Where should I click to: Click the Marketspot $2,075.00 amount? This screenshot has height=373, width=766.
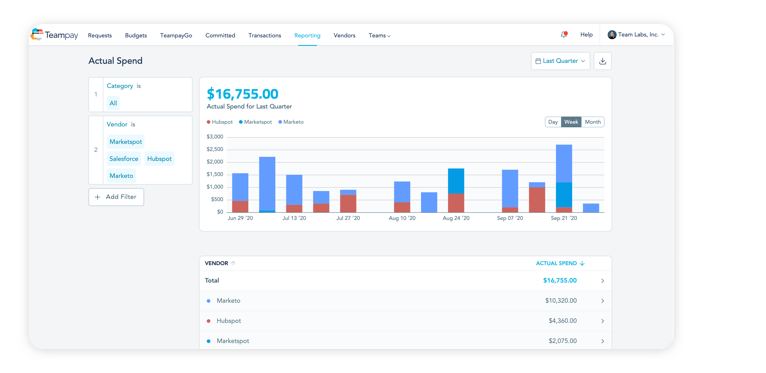coord(562,341)
